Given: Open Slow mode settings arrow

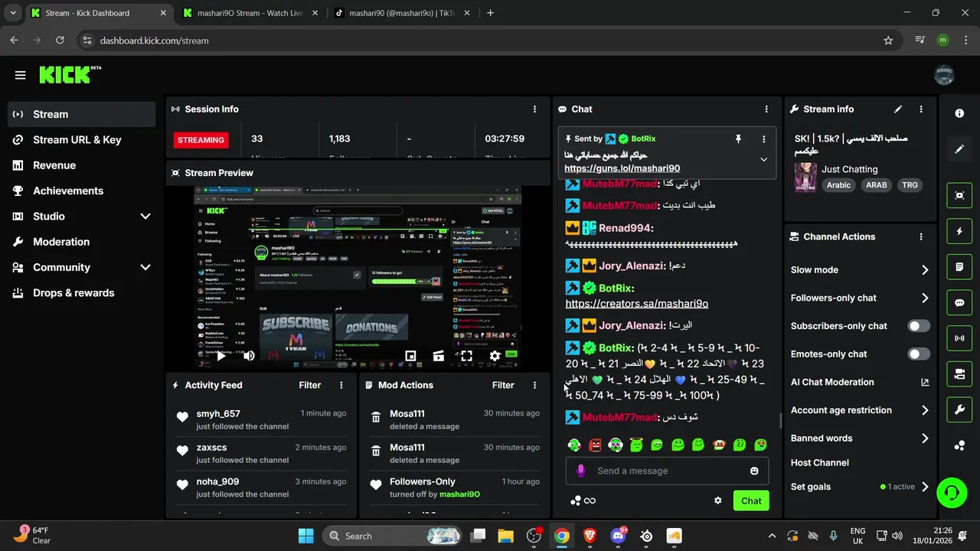Looking at the screenshot, I should pos(925,270).
